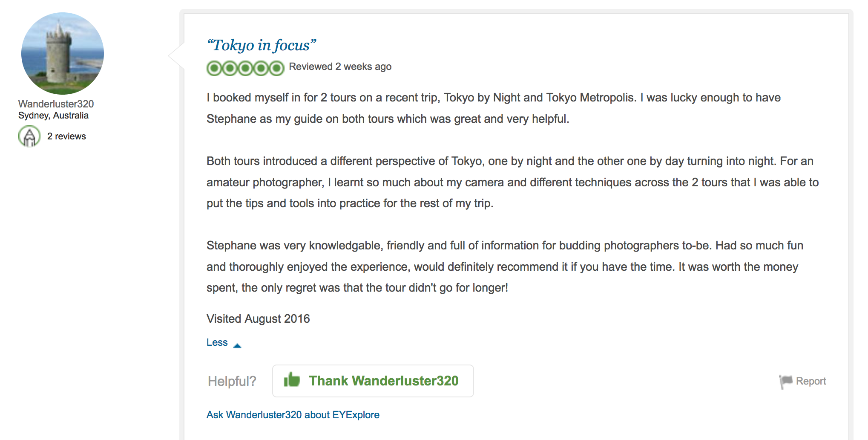Click the gray Report flag icon
868x440 pixels.
pos(785,381)
